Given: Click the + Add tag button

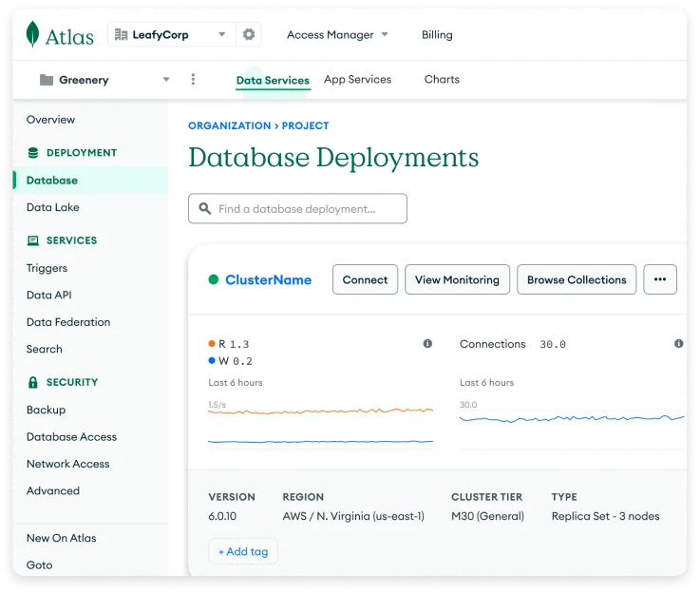Looking at the screenshot, I should (x=243, y=551).
